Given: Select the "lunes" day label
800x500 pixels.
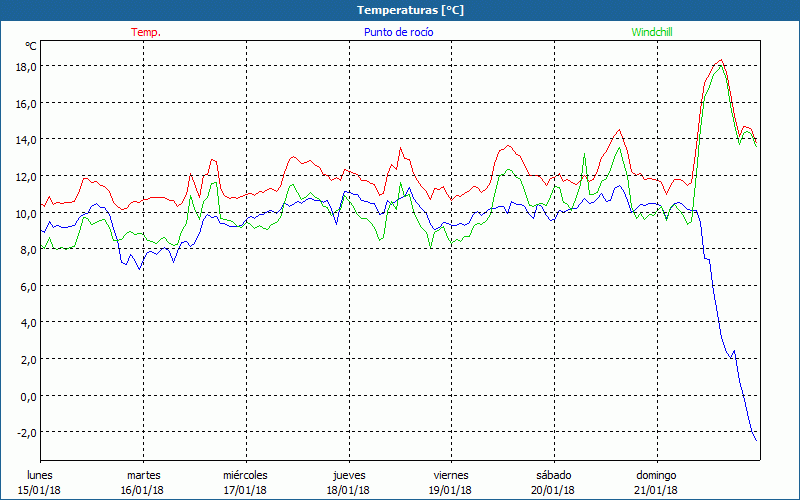Looking at the screenshot, I should 39,474.
